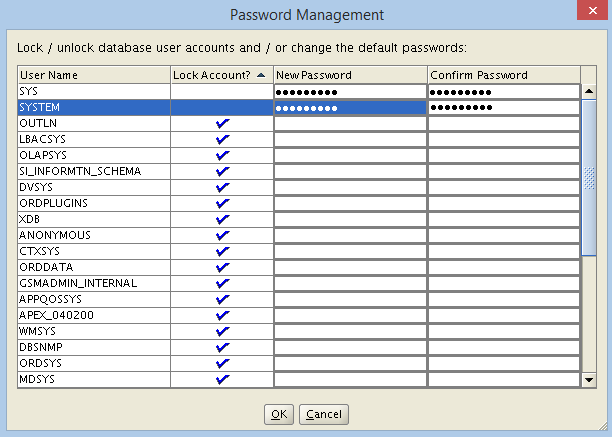The width and height of the screenshot is (612, 437).
Task: Toggle the XDB lock account checkmark
Action: 222,219
